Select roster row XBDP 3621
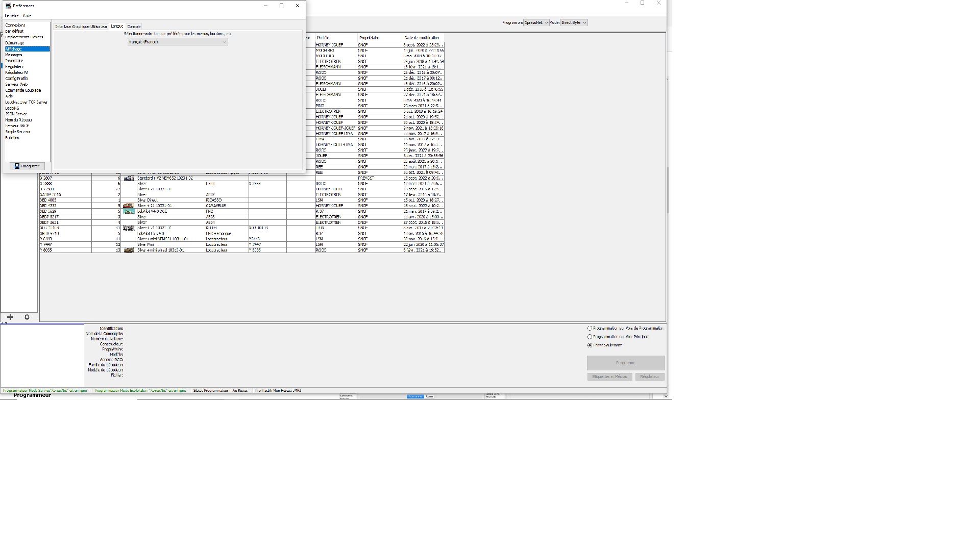This screenshot has height=551, width=980. click(x=242, y=222)
